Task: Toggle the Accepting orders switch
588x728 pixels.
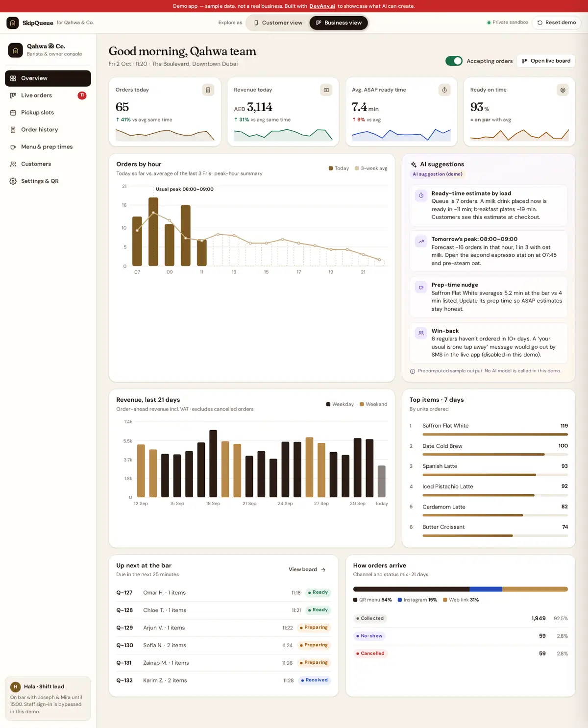Action: [454, 61]
